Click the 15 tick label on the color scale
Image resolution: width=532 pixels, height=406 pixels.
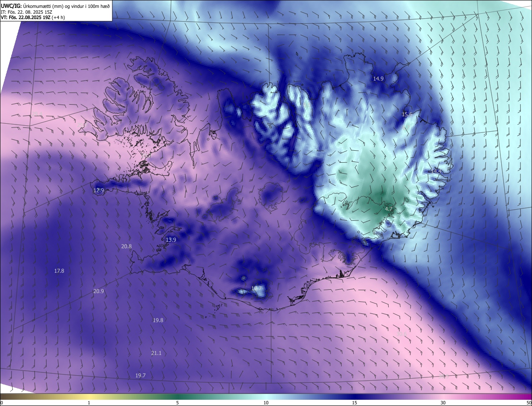pyautogui.click(x=355, y=403)
